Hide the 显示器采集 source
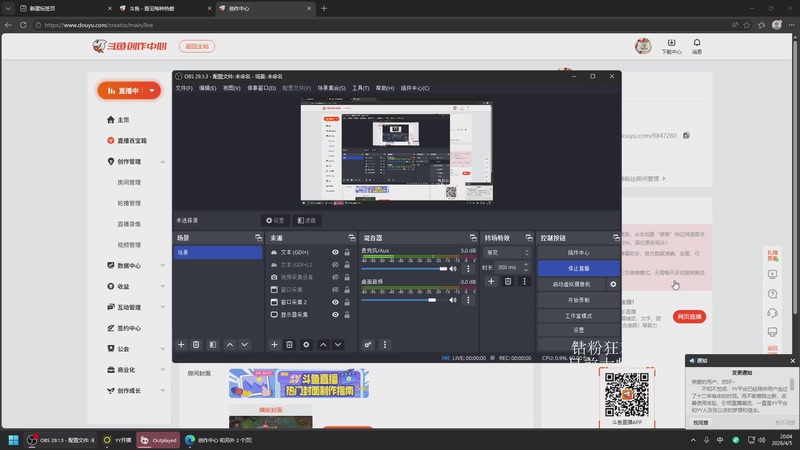The image size is (800, 450). click(335, 315)
